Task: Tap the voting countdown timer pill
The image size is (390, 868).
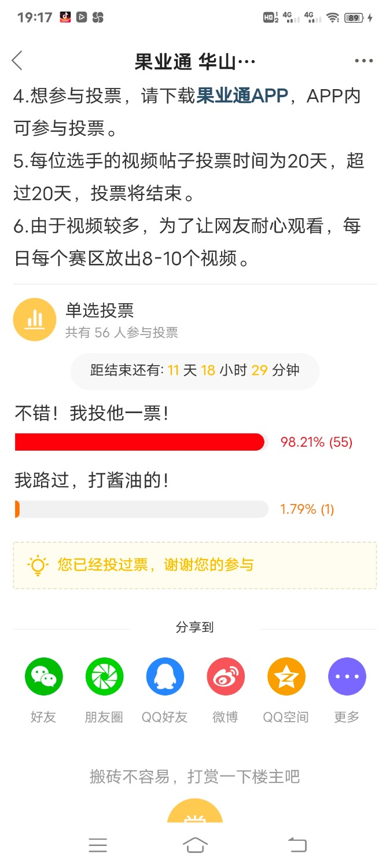Action: (x=195, y=370)
